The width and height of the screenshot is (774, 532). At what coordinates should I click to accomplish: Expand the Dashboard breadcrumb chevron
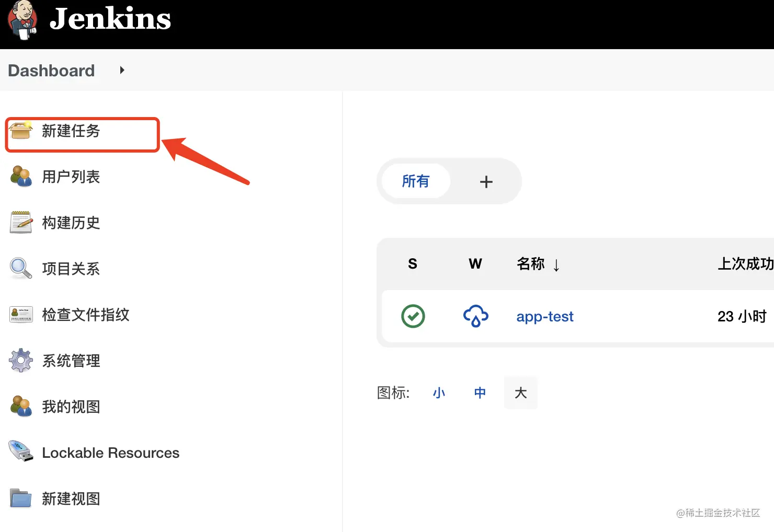122,70
